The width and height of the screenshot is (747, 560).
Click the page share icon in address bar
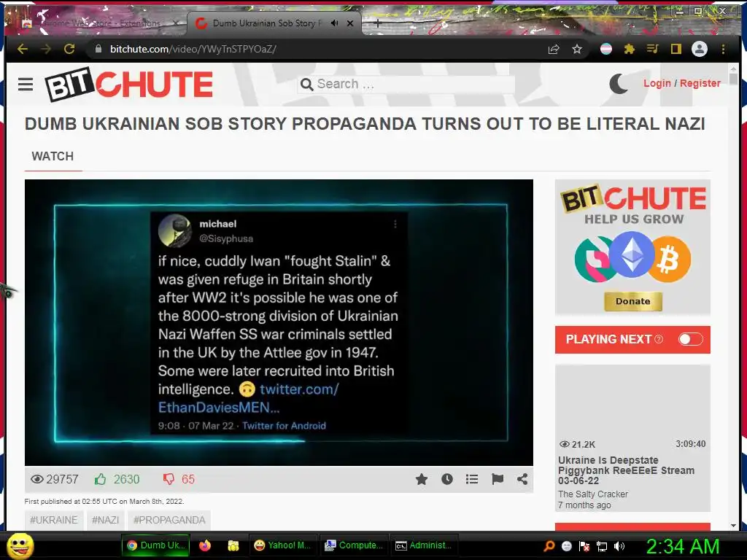tap(554, 49)
